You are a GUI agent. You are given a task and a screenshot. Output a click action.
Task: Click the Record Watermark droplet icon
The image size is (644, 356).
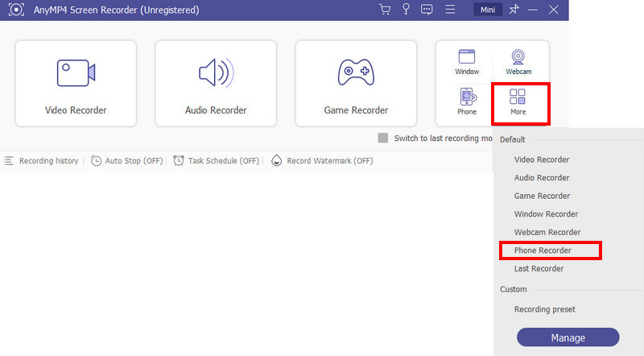[x=276, y=161]
